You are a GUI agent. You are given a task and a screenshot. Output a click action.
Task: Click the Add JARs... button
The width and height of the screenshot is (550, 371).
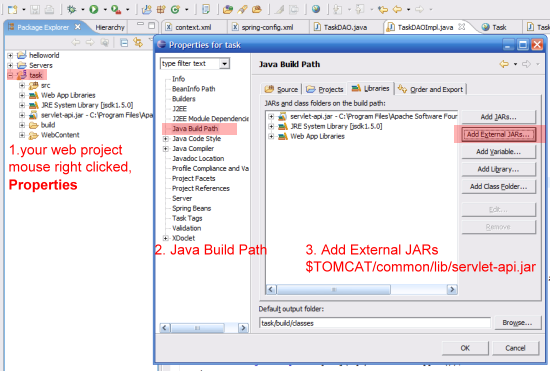tap(498, 117)
